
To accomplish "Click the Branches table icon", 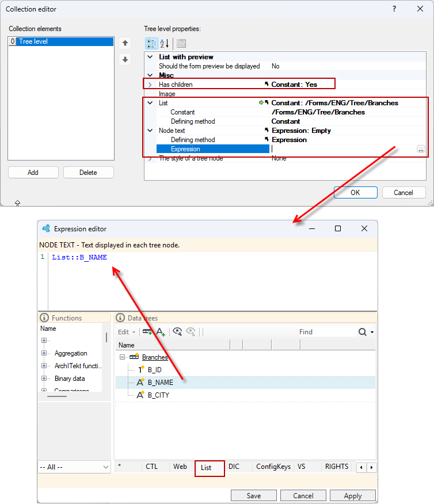I will 134,357.
